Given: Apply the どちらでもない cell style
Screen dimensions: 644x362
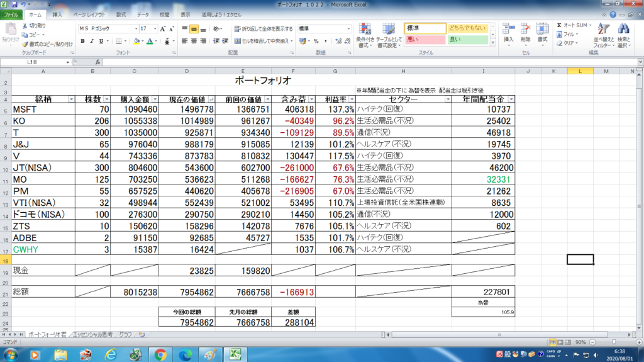Looking at the screenshot, I should (468, 28).
